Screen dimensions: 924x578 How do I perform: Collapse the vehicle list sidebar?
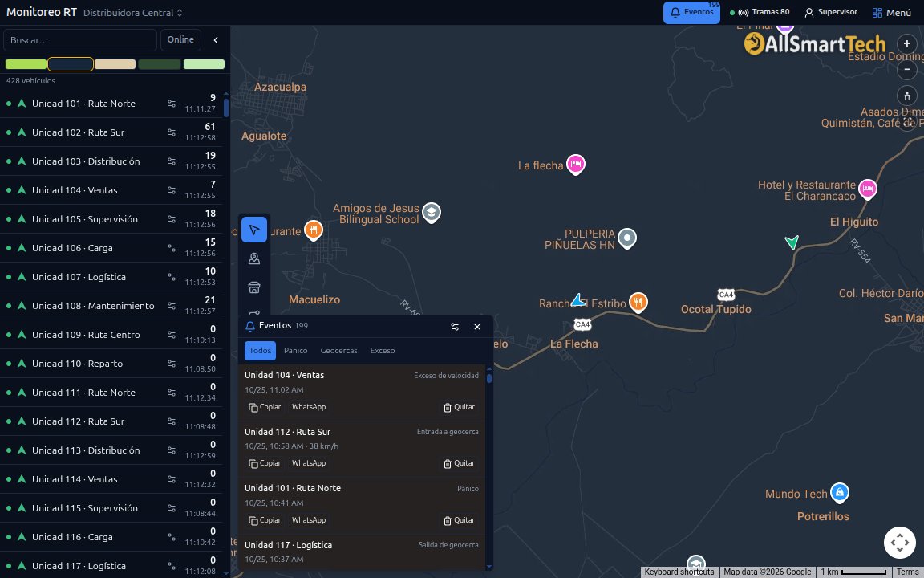[x=216, y=40]
